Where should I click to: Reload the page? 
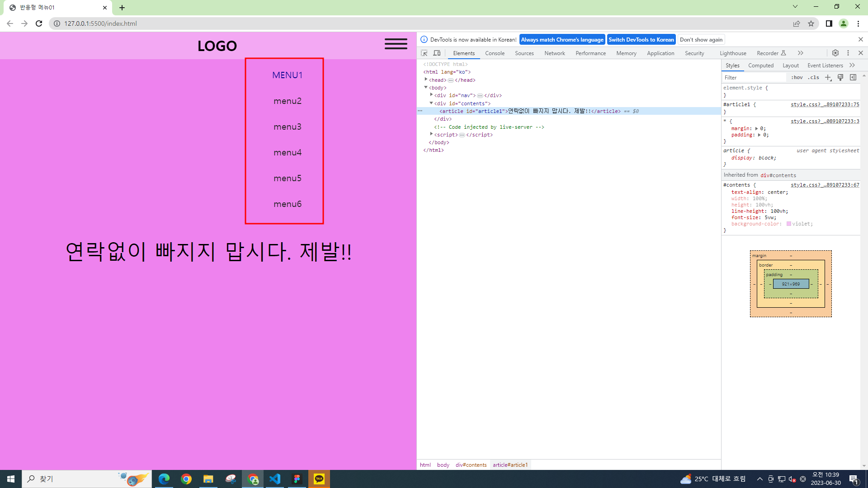[39, 23]
